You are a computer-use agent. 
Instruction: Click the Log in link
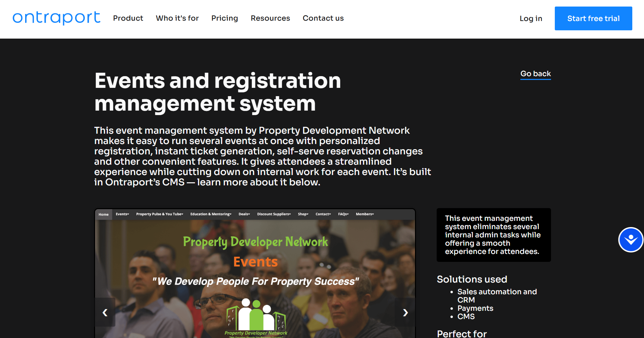[x=531, y=19]
